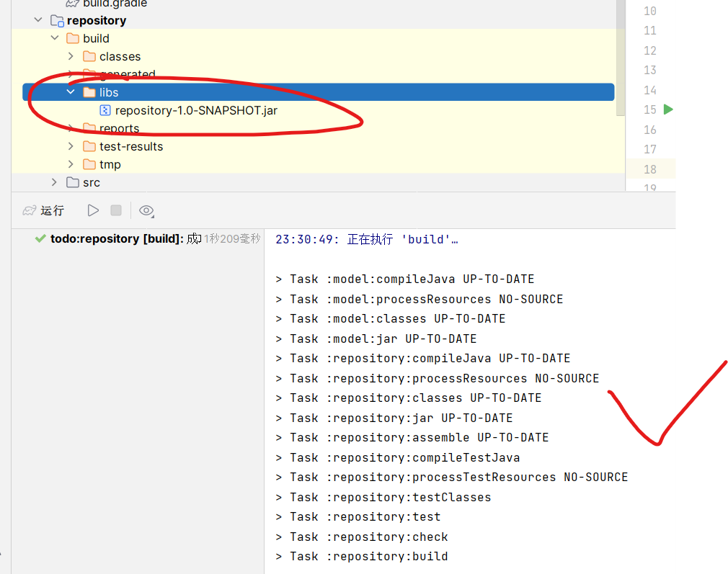This screenshot has height=574, width=728.
Task: Expand the classes folder
Action: (x=71, y=56)
